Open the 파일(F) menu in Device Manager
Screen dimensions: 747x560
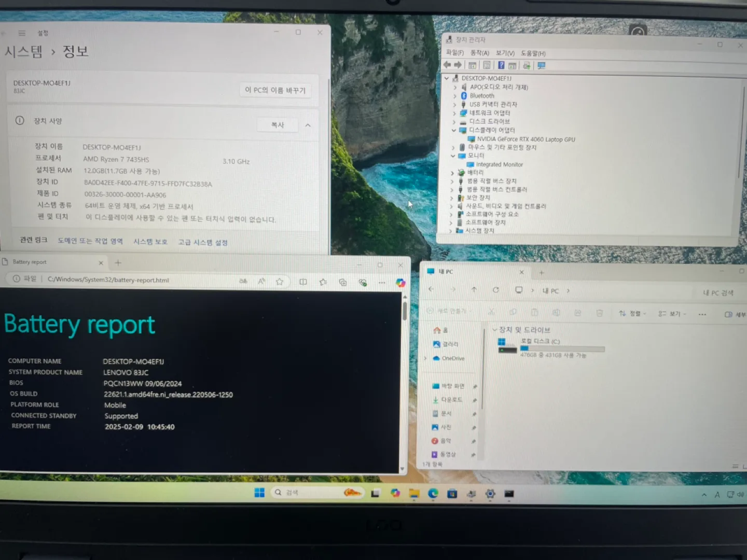click(455, 53)
